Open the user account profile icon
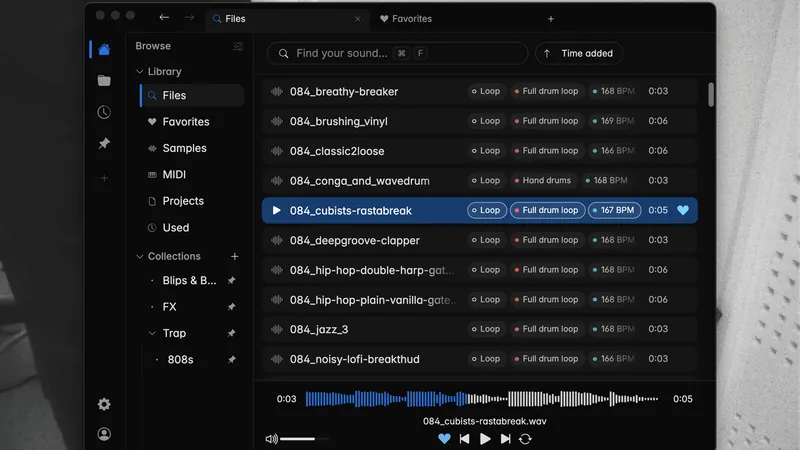Viewport: 800px width, 450px height. (104, 434)
